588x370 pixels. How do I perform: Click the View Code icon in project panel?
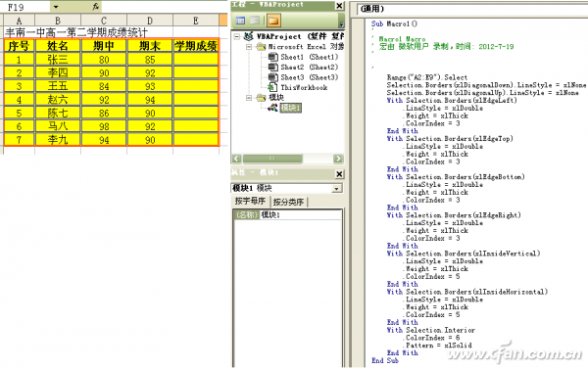[240, 21]
